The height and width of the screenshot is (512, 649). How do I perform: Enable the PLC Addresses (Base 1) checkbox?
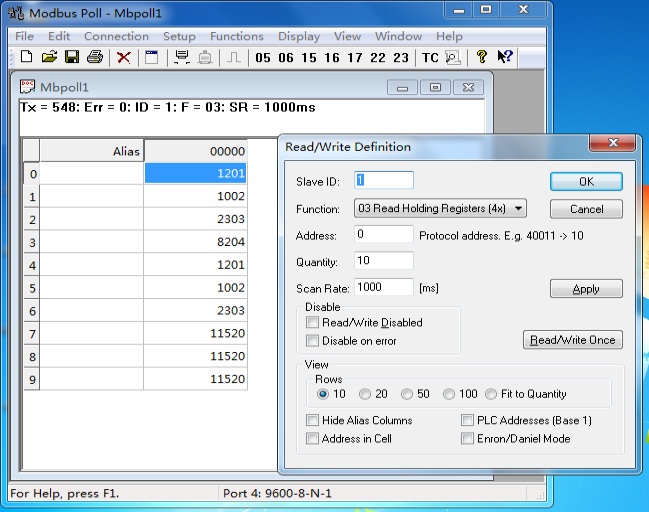467,420
